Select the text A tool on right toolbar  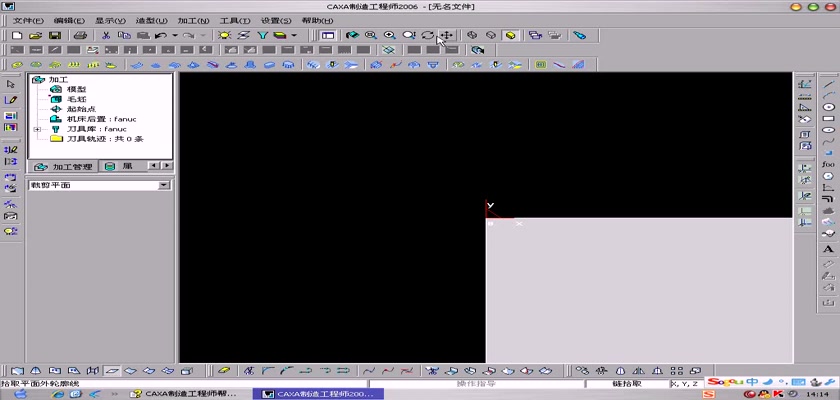(x=828, y=249)
